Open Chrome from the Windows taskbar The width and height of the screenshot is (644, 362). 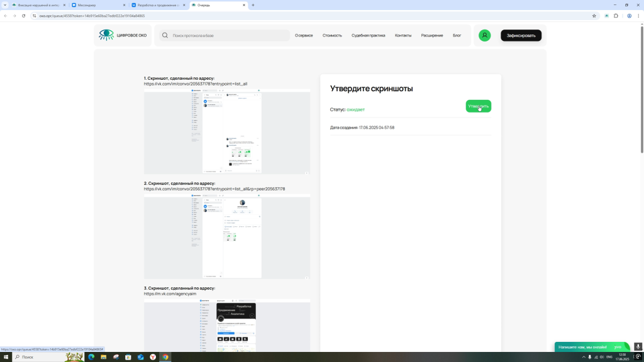[x=165, y=357]
